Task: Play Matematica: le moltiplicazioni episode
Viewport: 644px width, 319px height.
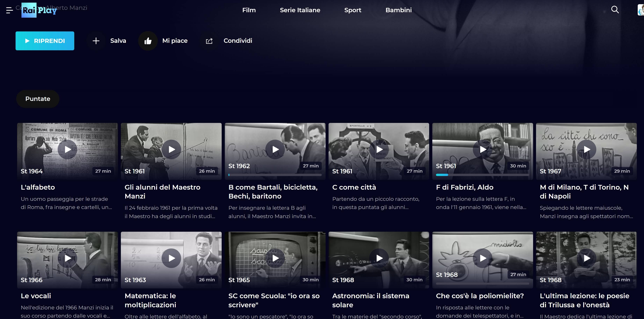Action: pyautogui.click(x=171, y=258)
